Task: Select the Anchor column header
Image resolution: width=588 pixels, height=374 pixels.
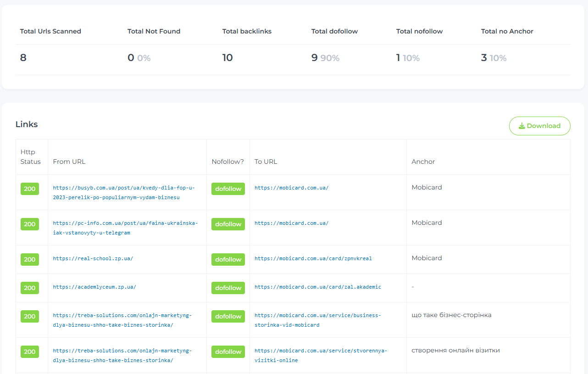Action: (x=423, y=162)
